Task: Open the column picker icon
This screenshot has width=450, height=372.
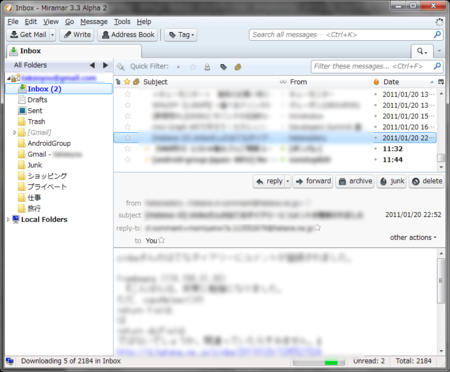Action: [441, 82]
